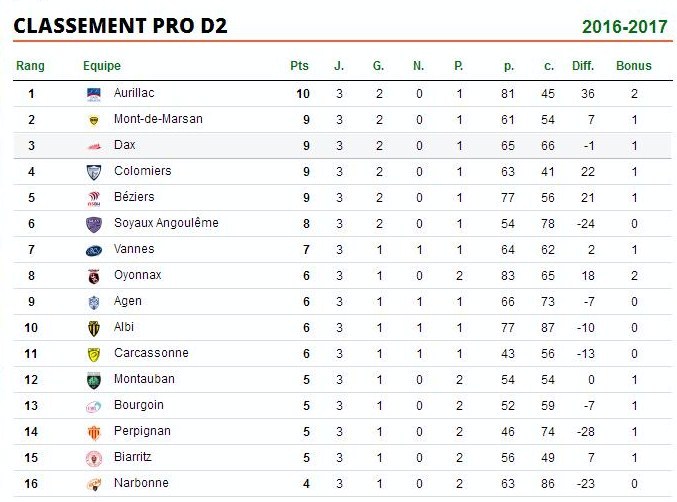Screen dimensions: 677x502
Task: Open the Carcassonne team link
Action: click(x=151, y=353)
